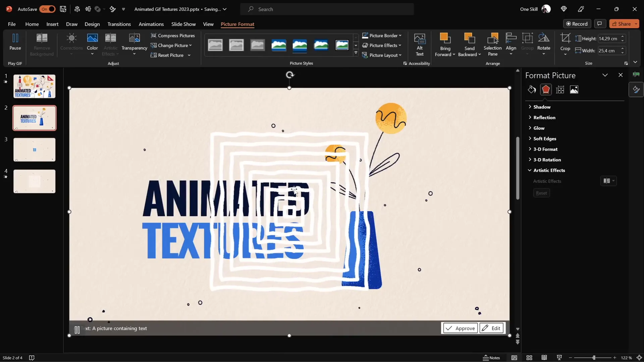Adjust the zoom slider
The height and width of the screenshot is (362, 644).
point(594,358)
